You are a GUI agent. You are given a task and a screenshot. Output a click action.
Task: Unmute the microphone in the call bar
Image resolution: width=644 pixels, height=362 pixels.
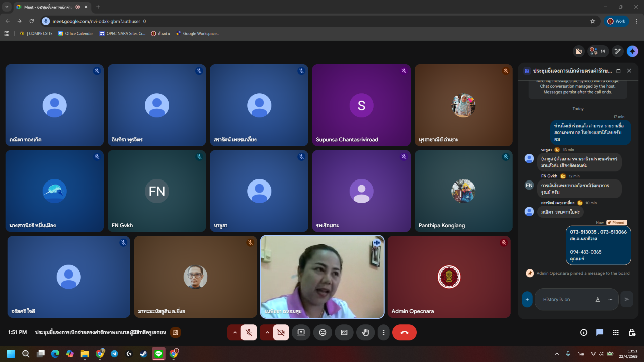(x=249, y=332)
